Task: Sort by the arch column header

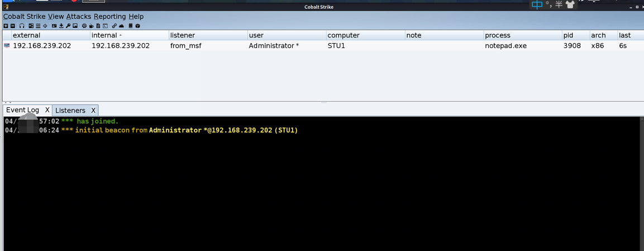Action: (x=603, y=35)
